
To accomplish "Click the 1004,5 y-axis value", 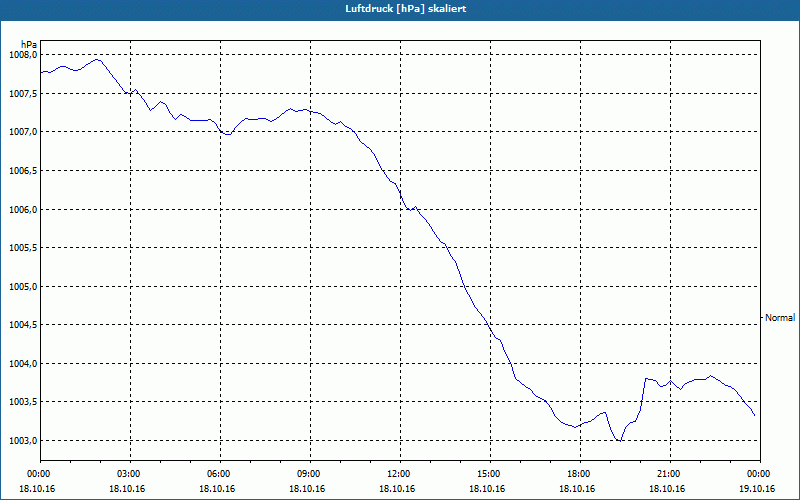I will (x=23, y=325).
